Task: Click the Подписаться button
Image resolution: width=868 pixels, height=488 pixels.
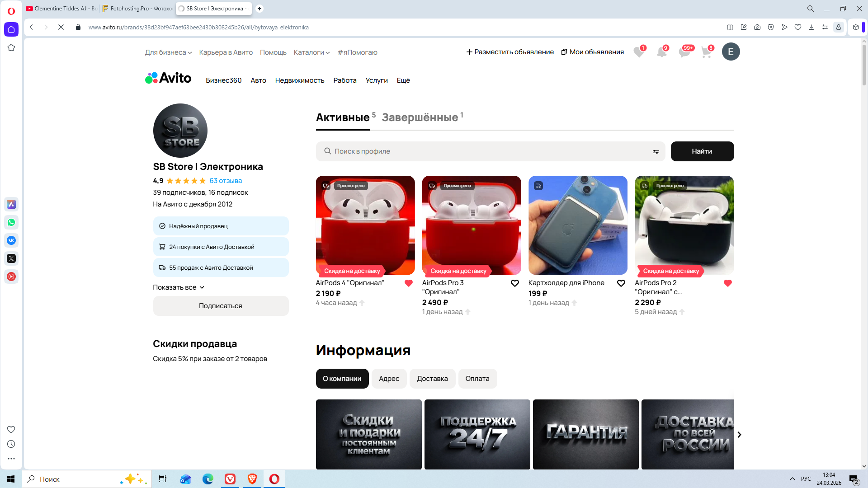Action: (221, 306)
